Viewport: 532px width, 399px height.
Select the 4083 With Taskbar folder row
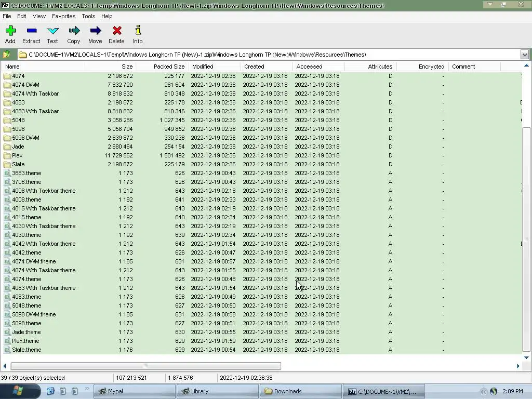[x=262, y=111]
